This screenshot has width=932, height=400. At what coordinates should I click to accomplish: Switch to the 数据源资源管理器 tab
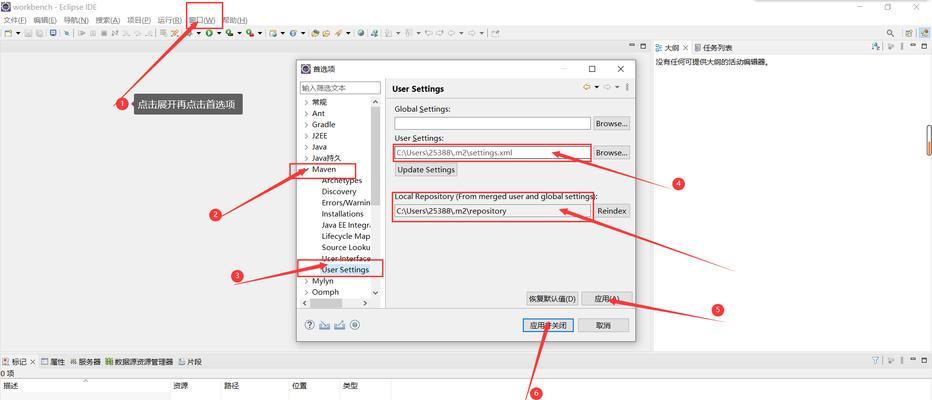[140, 361]
